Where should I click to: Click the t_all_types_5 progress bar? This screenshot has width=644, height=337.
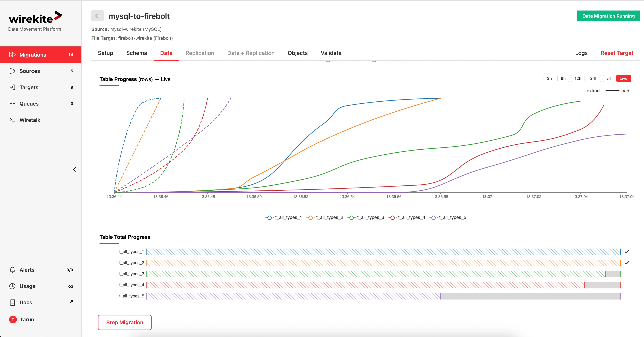383,296
